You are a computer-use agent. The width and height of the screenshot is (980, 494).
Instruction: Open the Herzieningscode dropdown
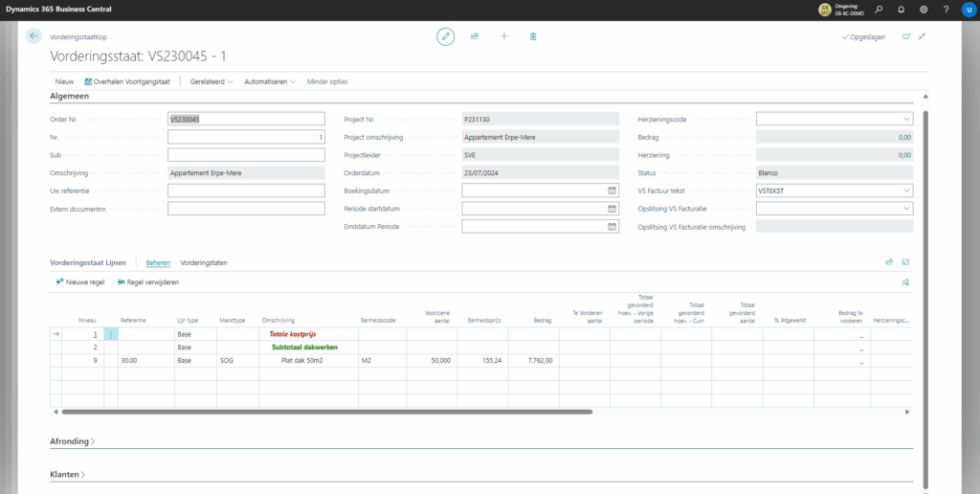click(906, 119)
